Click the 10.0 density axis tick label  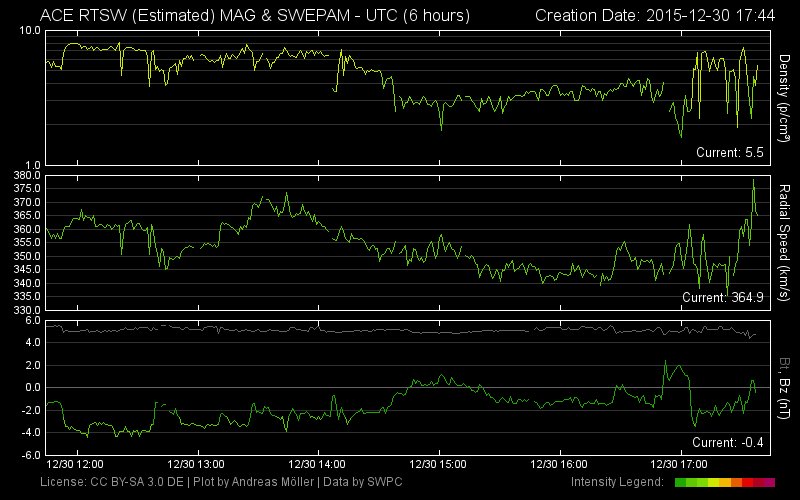pos(29,31)
